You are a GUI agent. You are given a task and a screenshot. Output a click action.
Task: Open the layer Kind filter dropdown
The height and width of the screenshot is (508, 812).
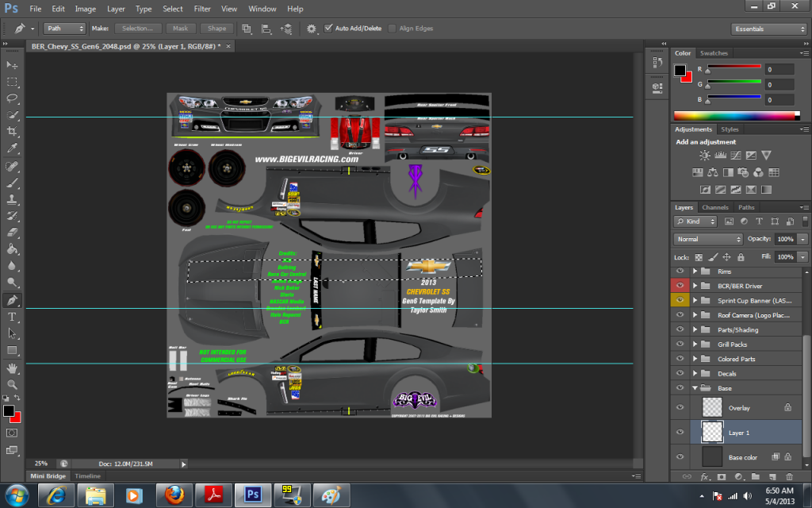[695, 221]
